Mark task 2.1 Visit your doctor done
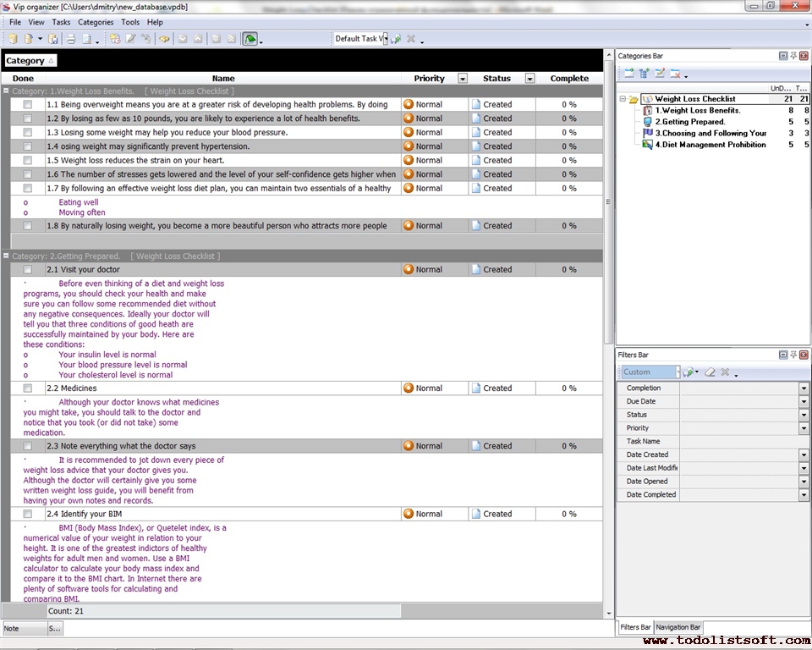Image resolution: width=812 pixels, height=650 pixels. (x=28, y=270)
